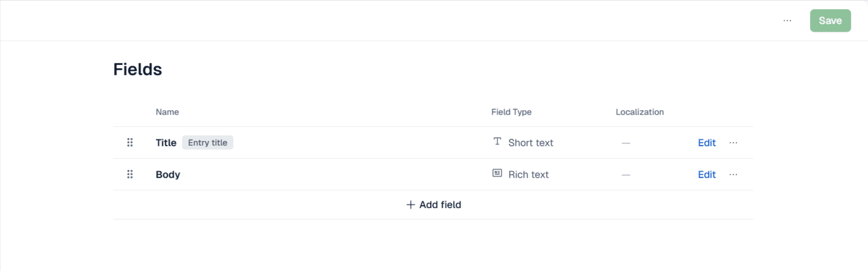Open the Title row options menu
The width and height of the screenshot is (868, 271).
click(733, 143)
